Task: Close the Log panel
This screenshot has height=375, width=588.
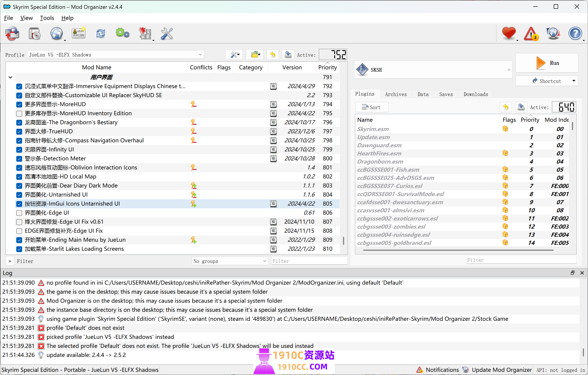Action: (x=582, y=273)
